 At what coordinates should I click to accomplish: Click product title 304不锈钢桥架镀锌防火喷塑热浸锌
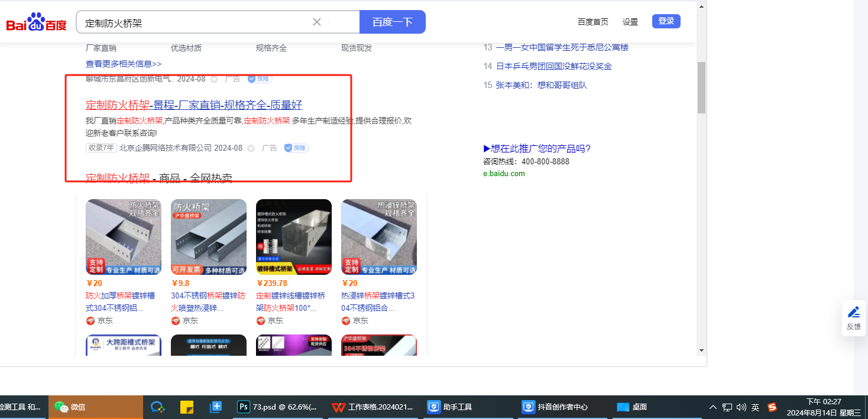[x=208, y=301]
